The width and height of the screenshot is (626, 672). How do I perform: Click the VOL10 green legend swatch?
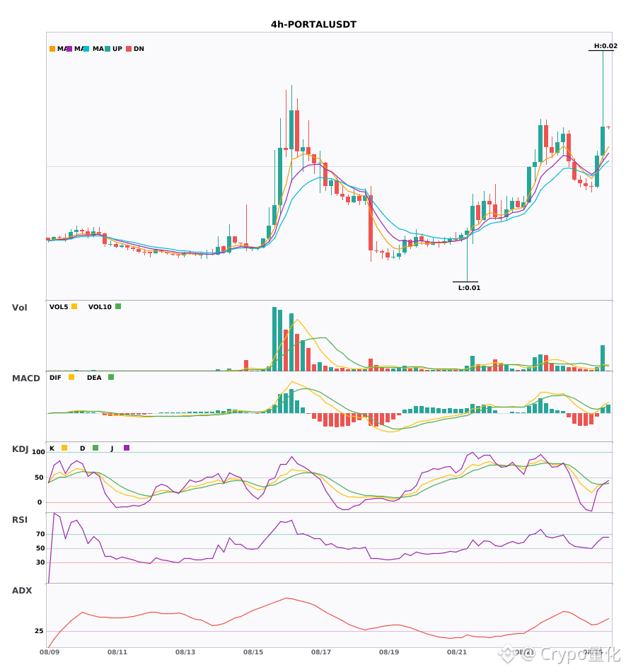(118, 306)
